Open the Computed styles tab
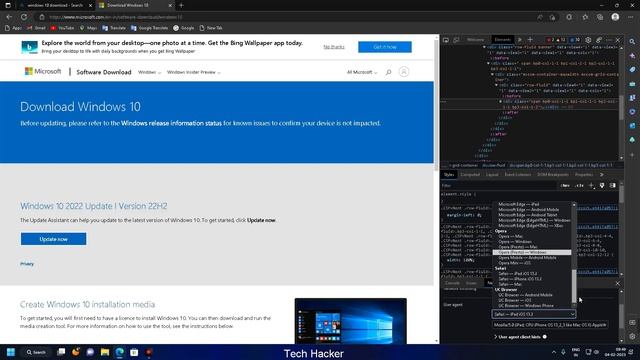The height and width of the screenshot is (360, 640). (470, 174)
